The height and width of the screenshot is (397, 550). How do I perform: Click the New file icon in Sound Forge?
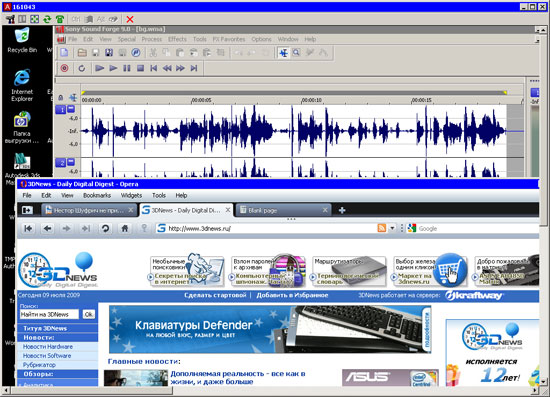pos(64,53)
